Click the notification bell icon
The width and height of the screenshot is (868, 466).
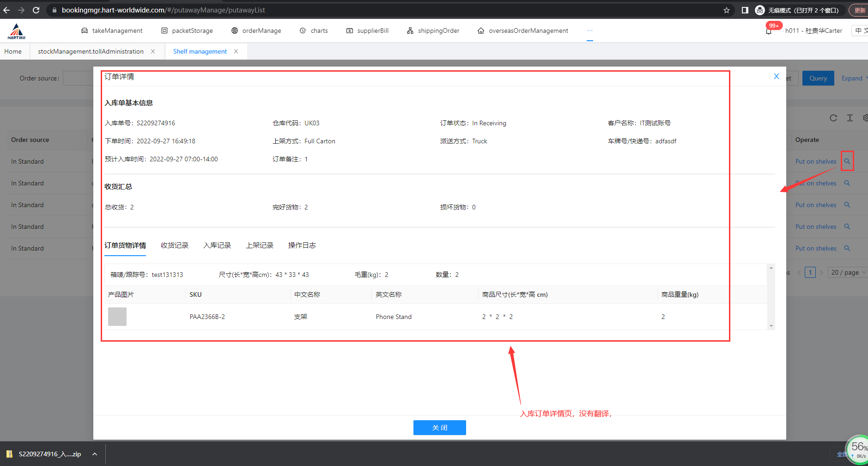[769, 31]
